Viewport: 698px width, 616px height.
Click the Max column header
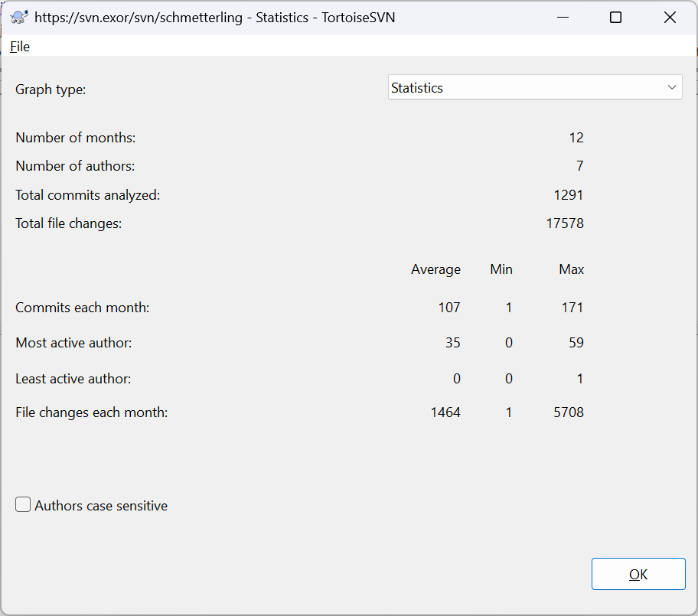coord(571,269)
